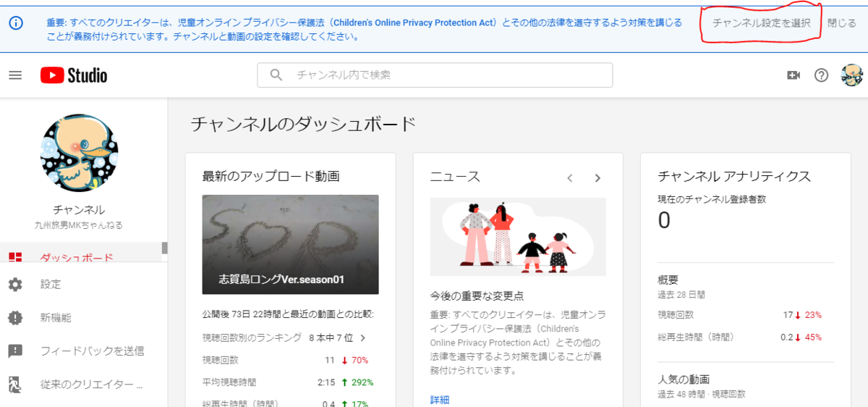Show next news item with right chevron
868x407 pixels.
(x=597, y=178)
